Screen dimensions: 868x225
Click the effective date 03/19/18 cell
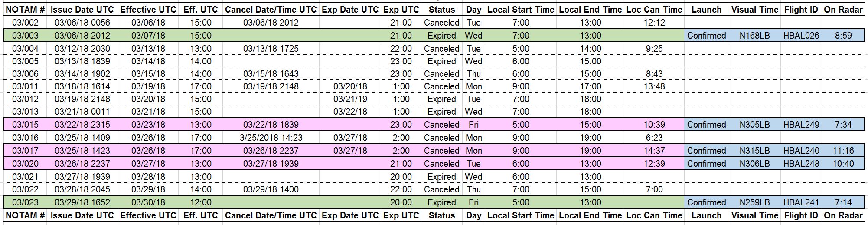pyautogui.click(x=148, y=86)
